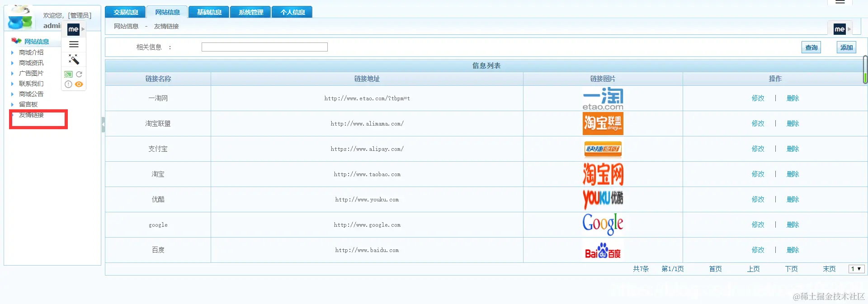The height and width of the screenshot is (304, 868).
Task: Click the green cast screen icon
Action: tap(68, 74)
